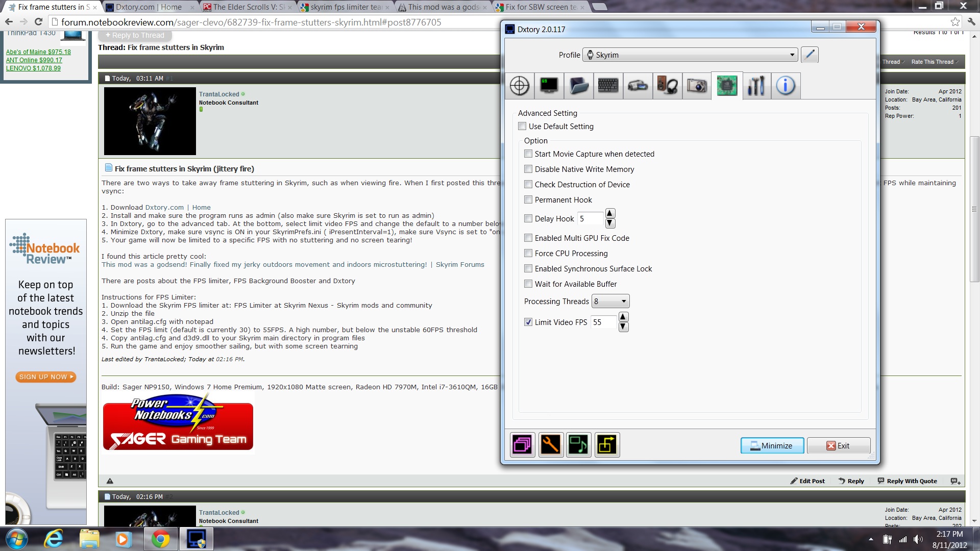980x551 pixels.
Task: Enable the Delay Hook checkbox
Action: [528, 218]
